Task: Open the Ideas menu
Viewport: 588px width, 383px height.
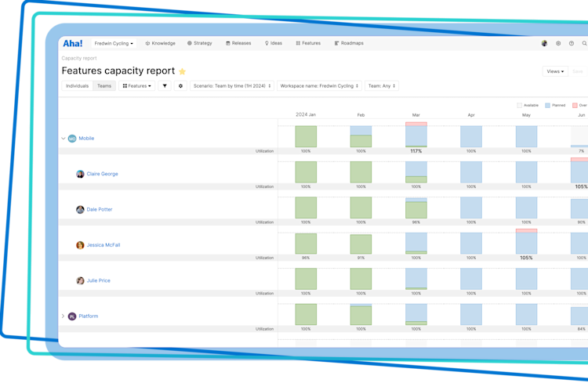Action: [x=274, y=44]
